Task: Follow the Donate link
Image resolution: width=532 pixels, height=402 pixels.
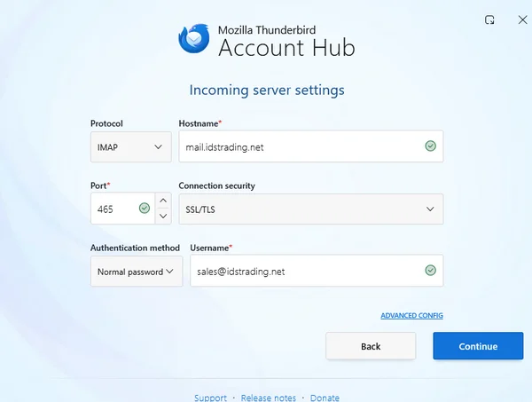Action: (325, 398)
